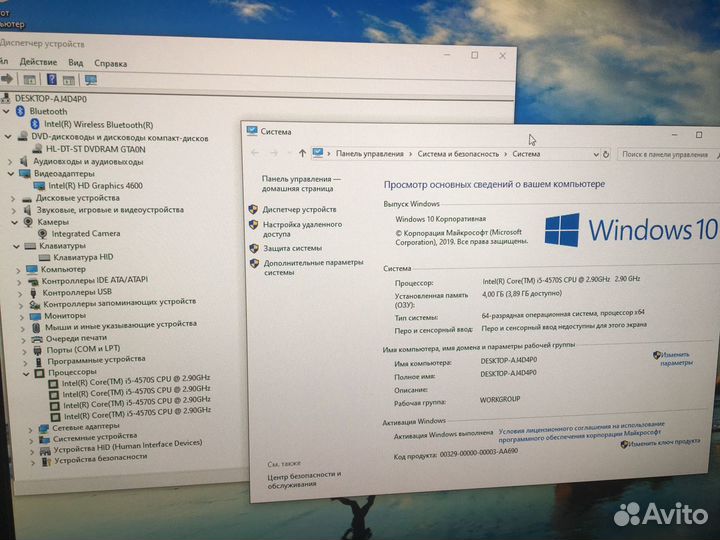The image size is (720, 540).
Task: Collapse the Камеры node
Action: [15, 222]
